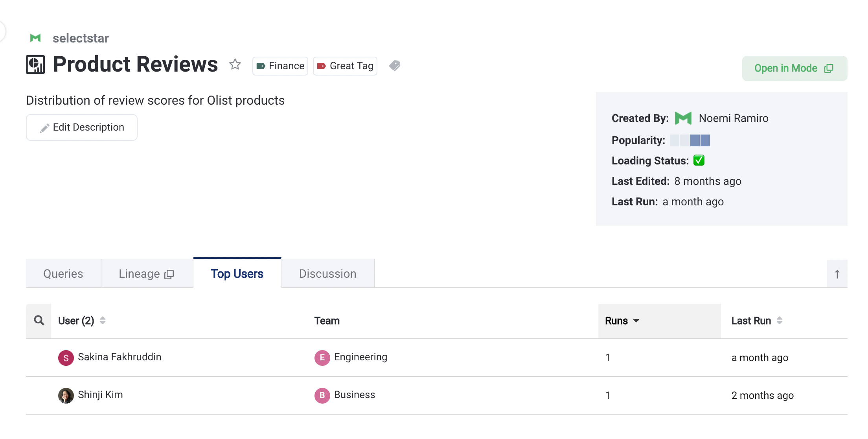The image size is (868, 439).
Task: Click the Team column header
Action: (x=327, y=321)
